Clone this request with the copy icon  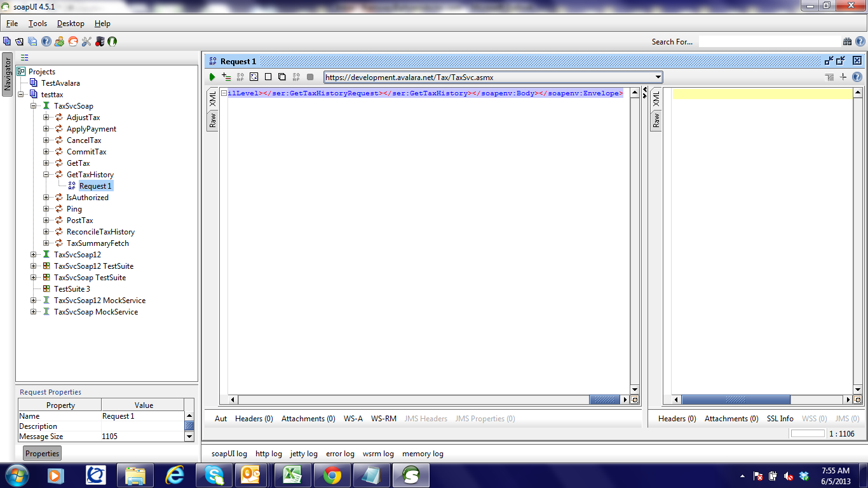tap(282, 77)
